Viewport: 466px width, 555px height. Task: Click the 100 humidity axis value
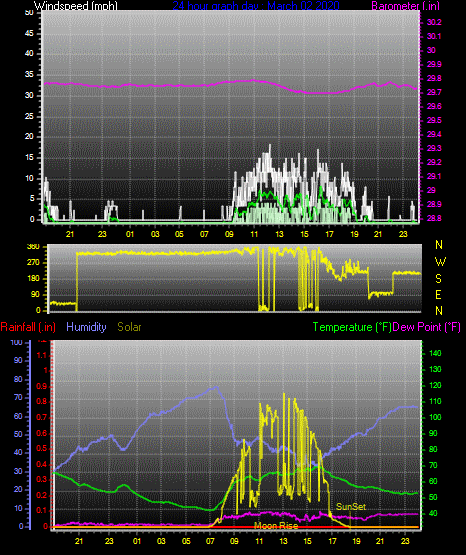[17, 342]
